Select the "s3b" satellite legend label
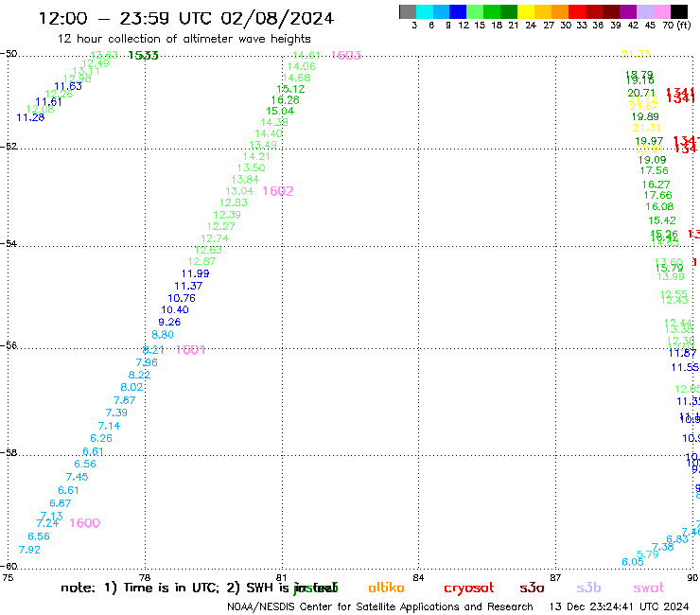This screenshot has width=700, height=615. (x=588, y=588)
